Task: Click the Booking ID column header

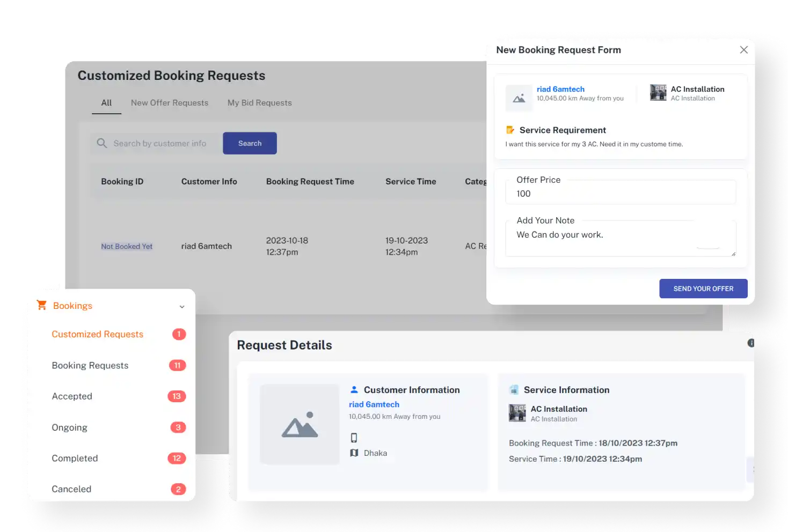Action: click(122, 182)
